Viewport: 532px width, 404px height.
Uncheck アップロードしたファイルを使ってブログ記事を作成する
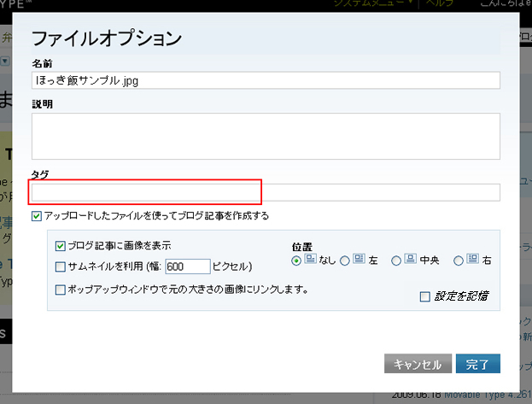point(36,216)
